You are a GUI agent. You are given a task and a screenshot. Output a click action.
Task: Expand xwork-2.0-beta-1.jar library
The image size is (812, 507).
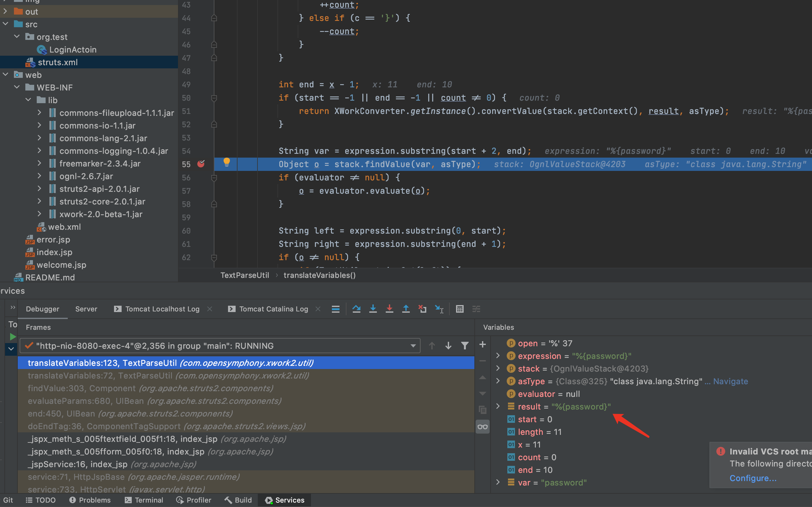point(40,214)
